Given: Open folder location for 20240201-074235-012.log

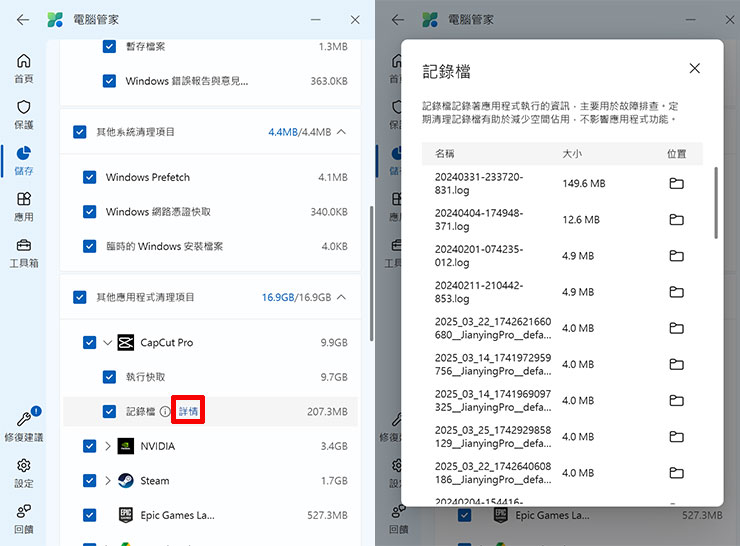Looking at the screenshot, I should pyautogui.click(x=676, y=256).
